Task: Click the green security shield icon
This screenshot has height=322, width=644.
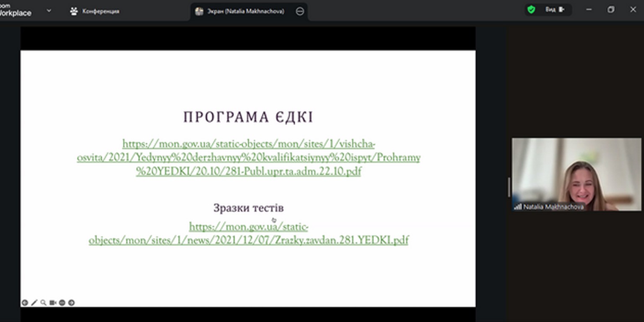Action: point(531,10)
